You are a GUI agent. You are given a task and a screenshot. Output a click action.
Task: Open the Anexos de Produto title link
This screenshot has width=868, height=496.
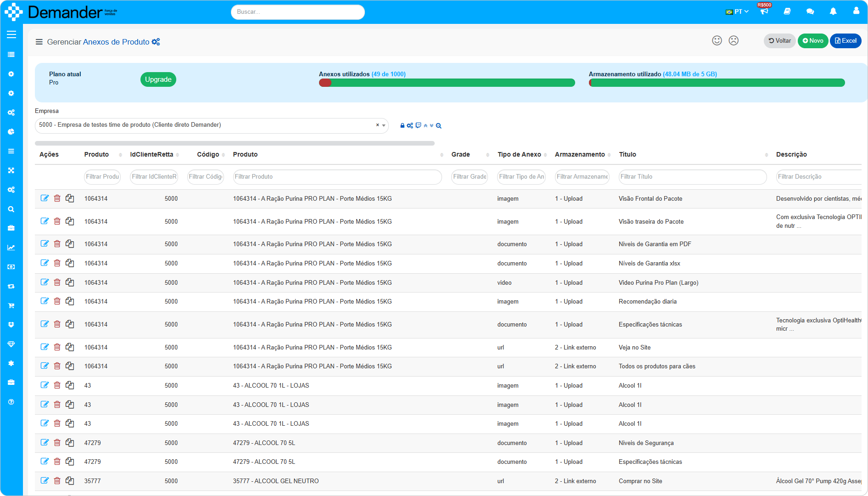tap(116, 42)
